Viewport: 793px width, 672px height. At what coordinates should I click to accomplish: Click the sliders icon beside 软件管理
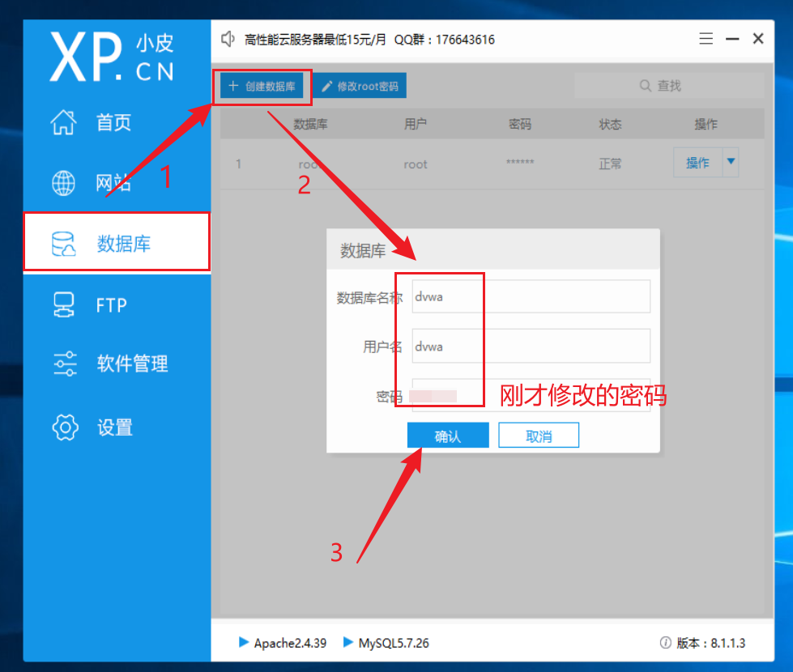65,364
